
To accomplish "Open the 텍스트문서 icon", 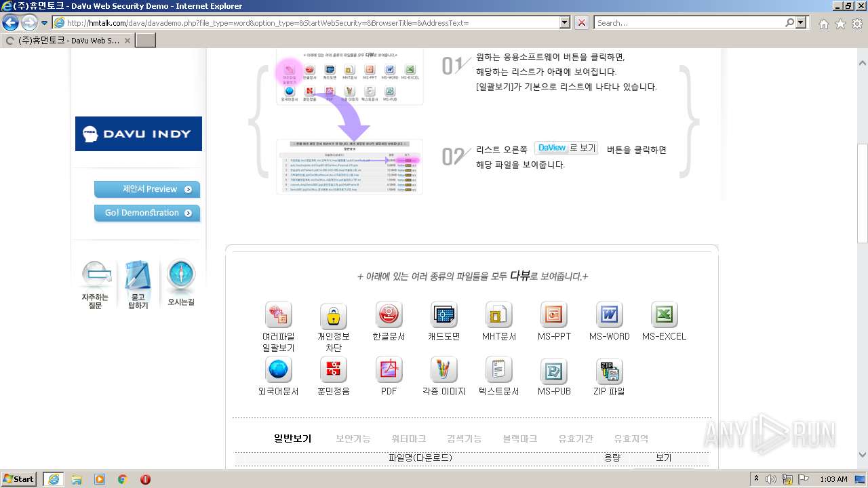I will 499,370.
